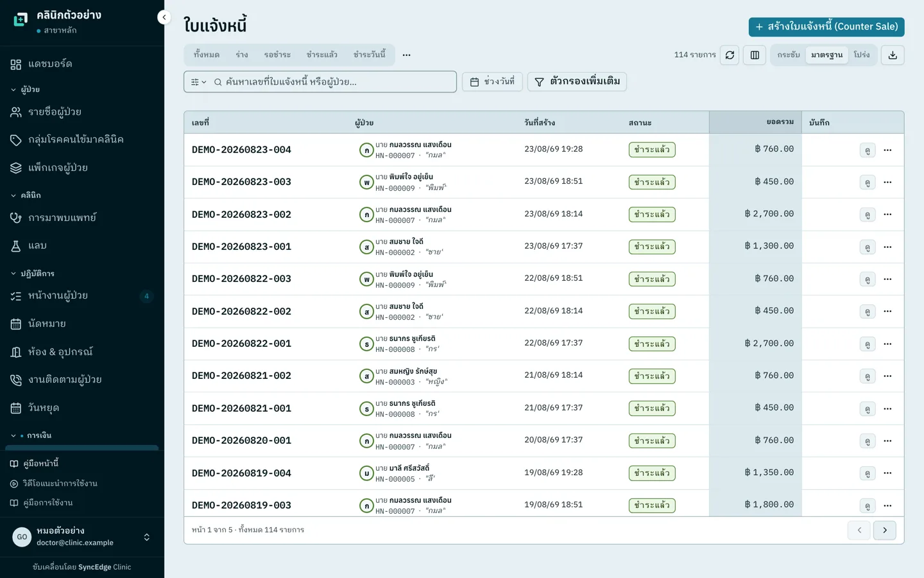Open row actions for DEMO-20260823-004

887,150
